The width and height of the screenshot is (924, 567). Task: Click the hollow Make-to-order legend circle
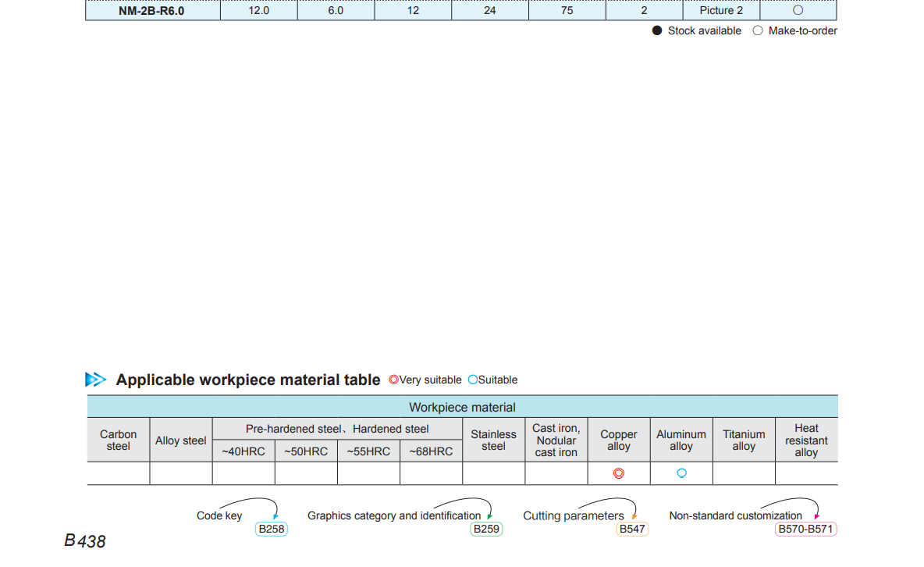[x=758, y=30]
